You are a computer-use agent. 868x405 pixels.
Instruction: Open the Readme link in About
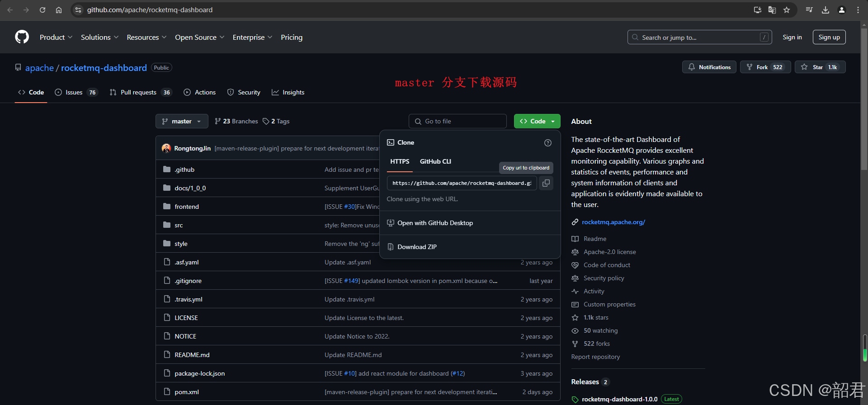594,239
